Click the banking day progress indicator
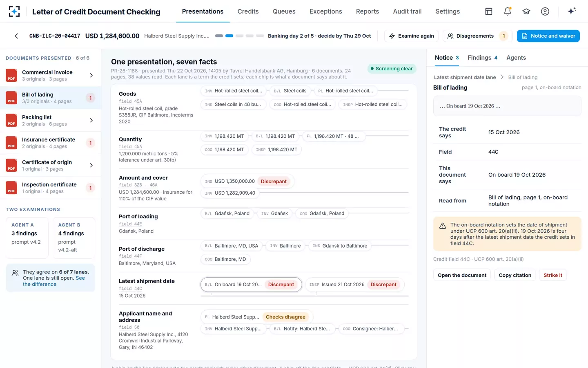588x368 pixels. click(239, 36)
